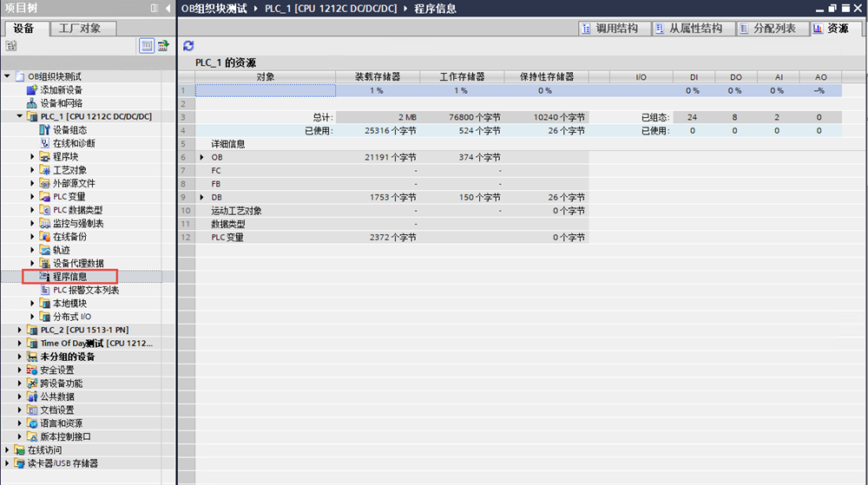Select 程序信息 in the project tree
Image resolution: width=868 pixels, height=485 pixels.
(x=69, y=277)
